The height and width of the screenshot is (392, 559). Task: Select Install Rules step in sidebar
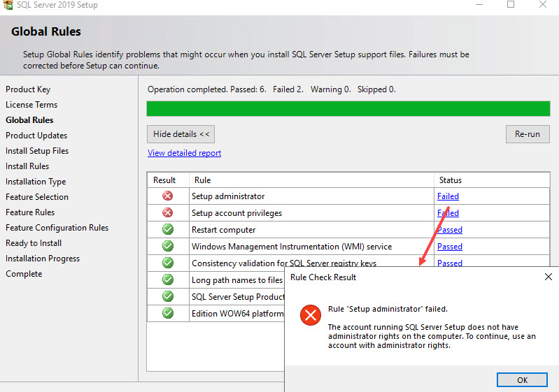tap(27, 166)
